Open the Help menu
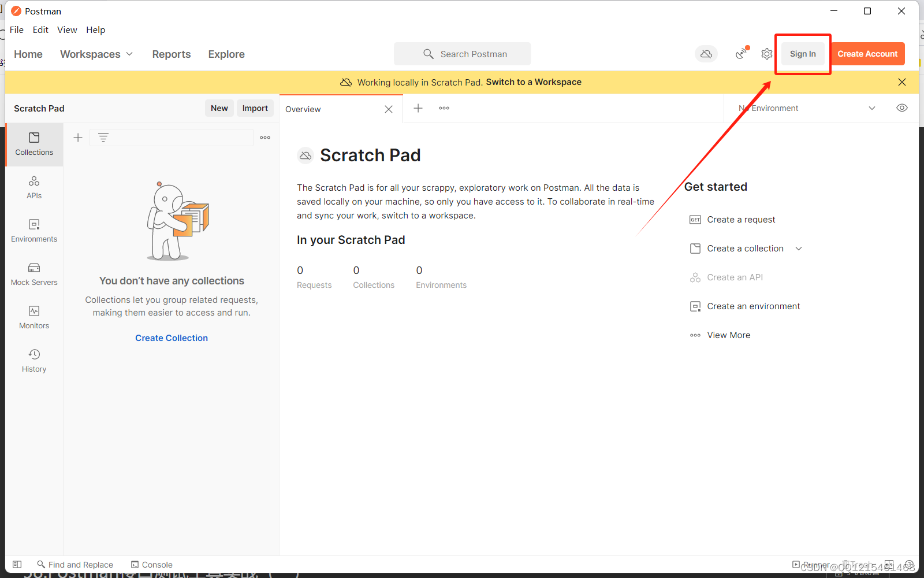924x578 pixels. pos(96,30)
